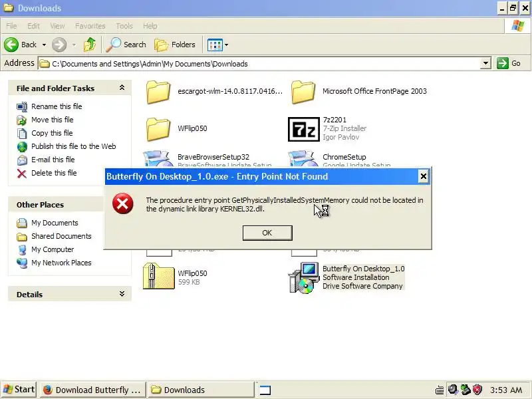The image size is (532, 399).
Task: Click the Go button
Action: 509,63
